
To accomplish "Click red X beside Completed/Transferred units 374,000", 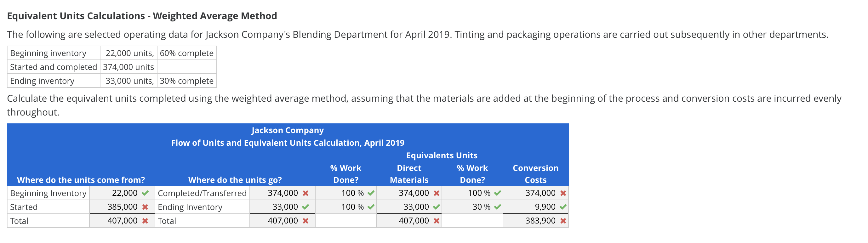I will point(306,193).
